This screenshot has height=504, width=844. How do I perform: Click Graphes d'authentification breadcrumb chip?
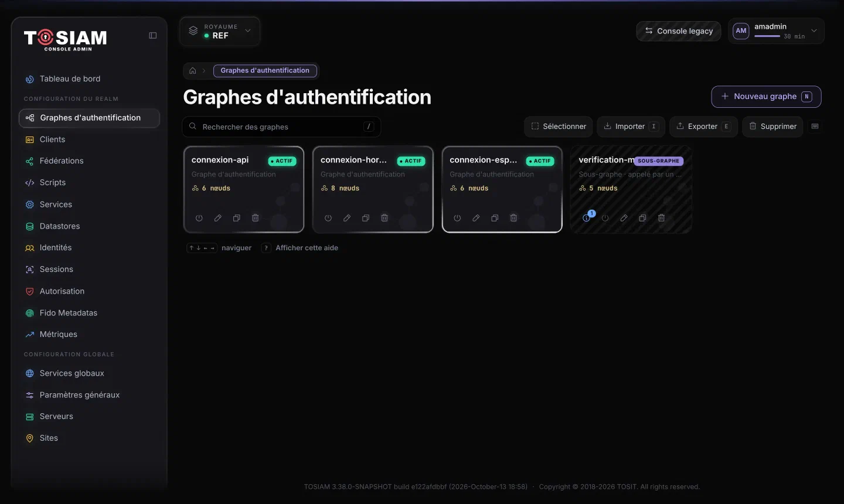click(x=265, y=71)
